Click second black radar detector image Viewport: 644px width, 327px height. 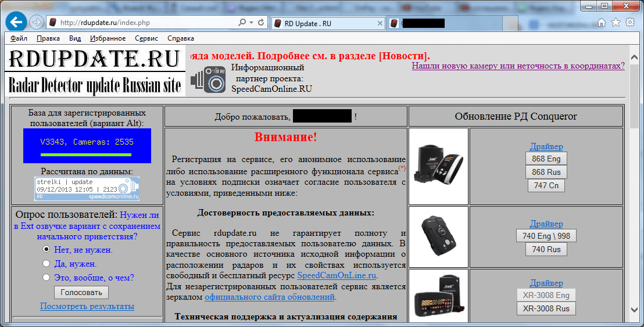point(438,237)
